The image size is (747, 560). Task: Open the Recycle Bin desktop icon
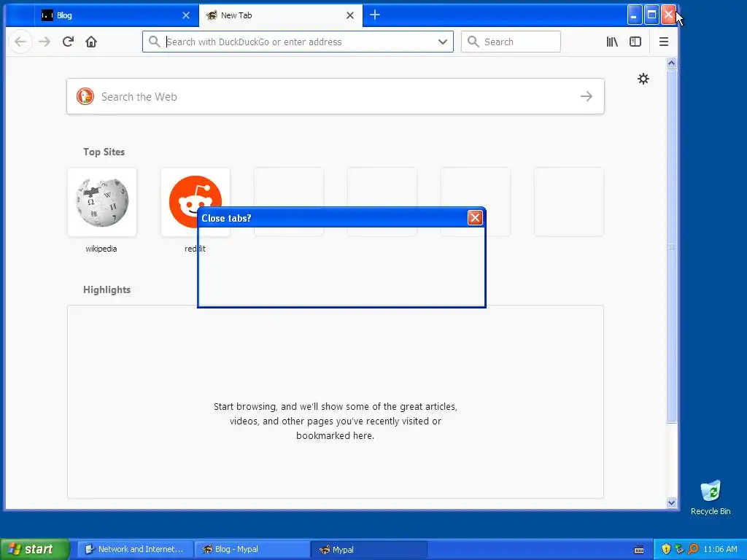[x=711, y=497]
